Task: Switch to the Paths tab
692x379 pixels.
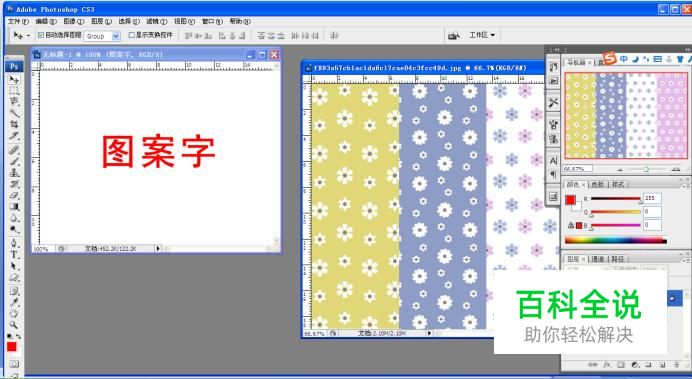Action: [618, 259]
